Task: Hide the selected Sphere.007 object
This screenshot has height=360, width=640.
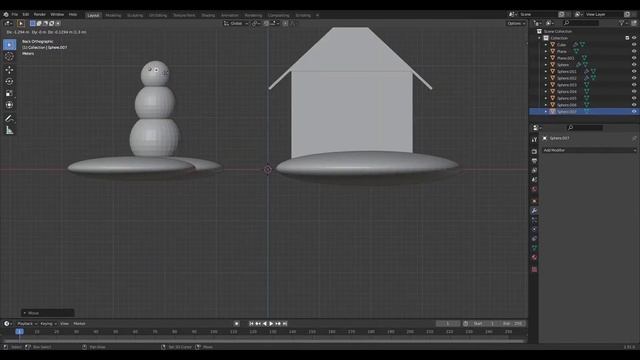Action: (x=634, y=111)
